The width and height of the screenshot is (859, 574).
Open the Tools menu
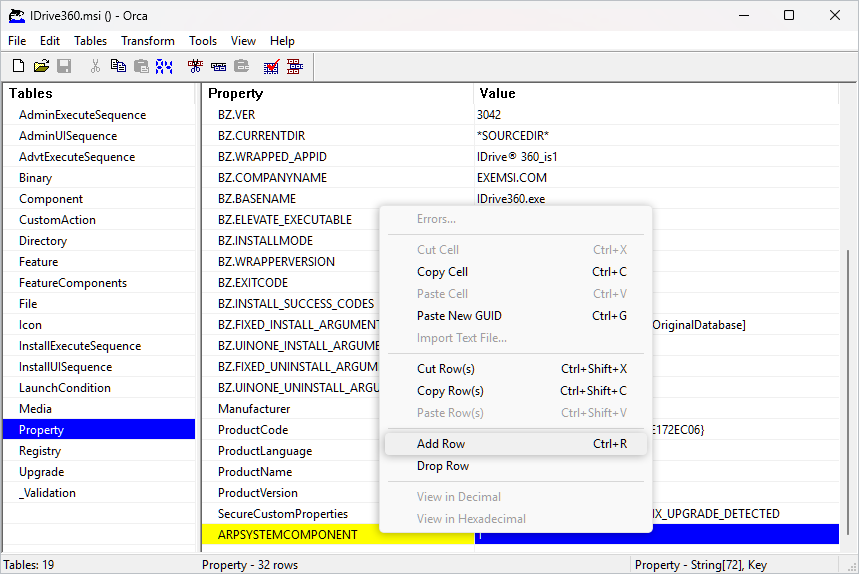[203, 41]
